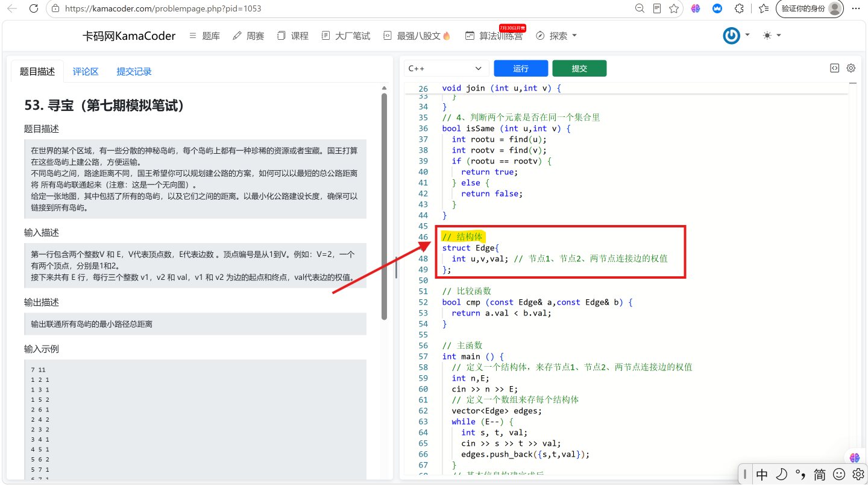Open the 课程 menu item

tap(293, 36)
